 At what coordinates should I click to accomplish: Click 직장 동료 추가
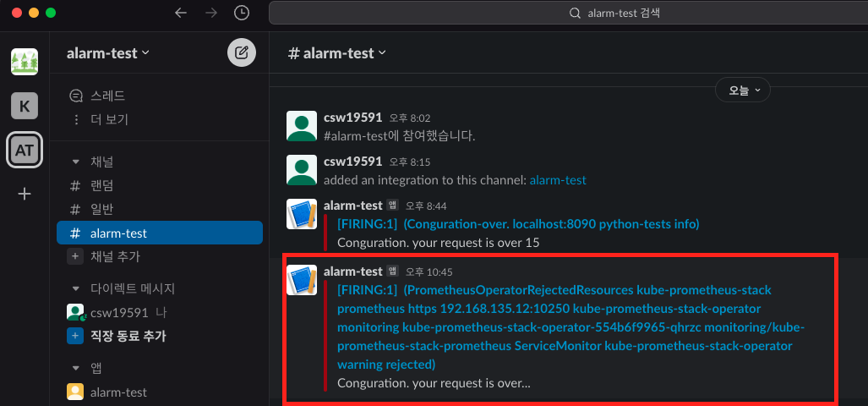click(128, 336)
